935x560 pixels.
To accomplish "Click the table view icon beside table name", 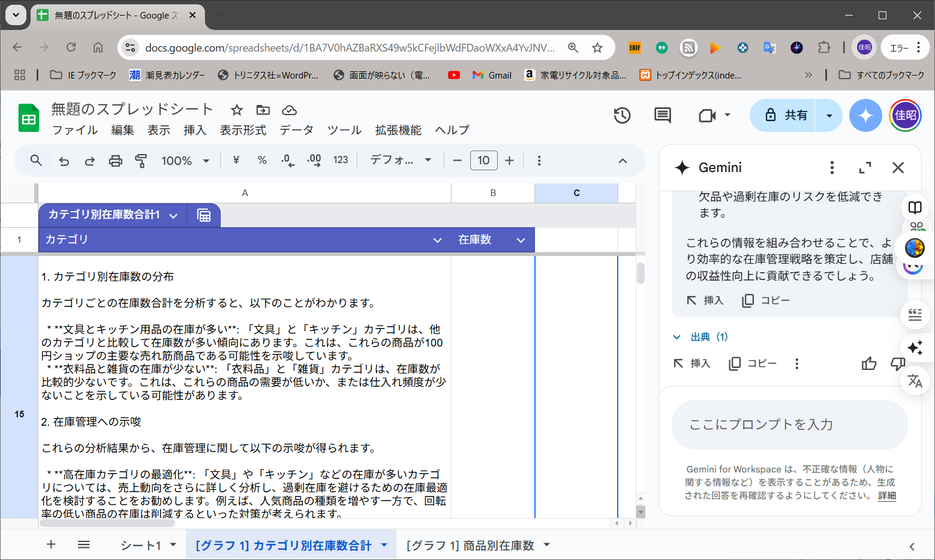I will pyautogui.click(x=204, y=215).
